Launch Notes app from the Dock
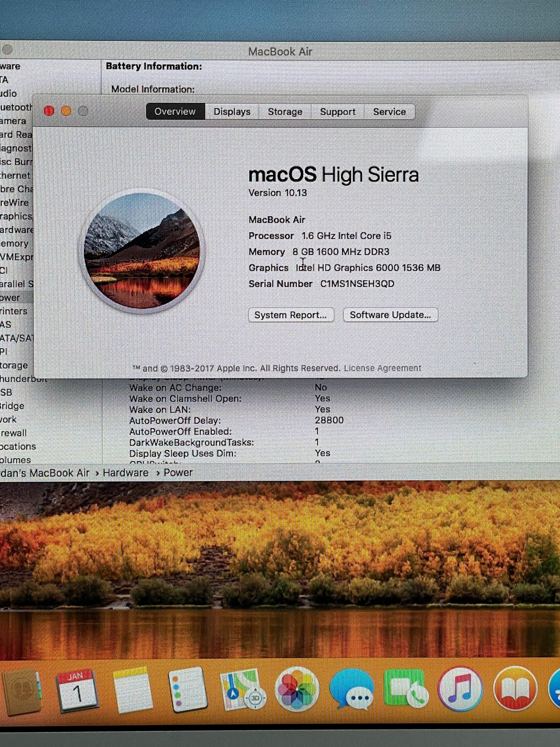560x747 pixels. pyautogui.click(x=133, y=690)
